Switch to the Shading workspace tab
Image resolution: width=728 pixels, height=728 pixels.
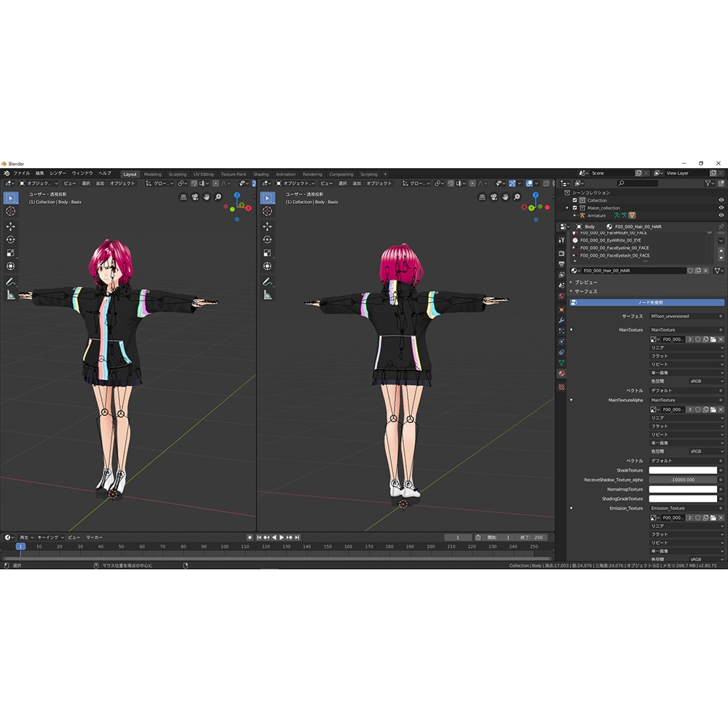tap(261, 174)
